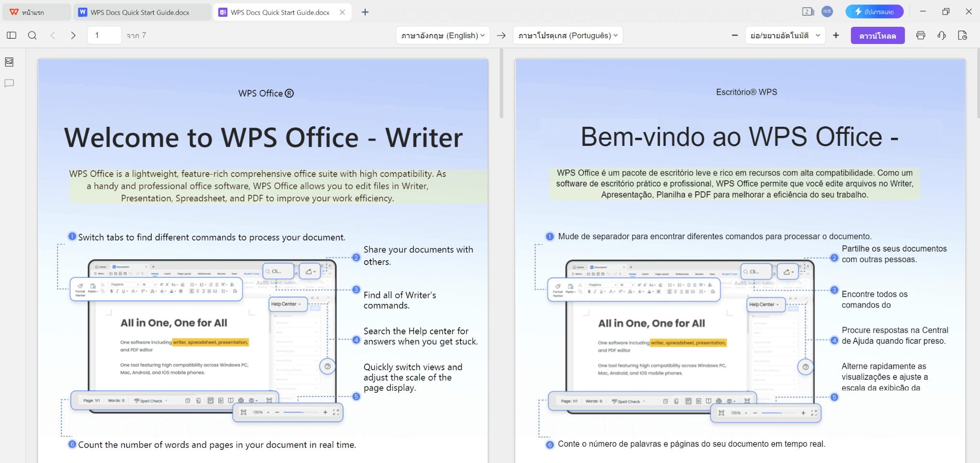Click "Share your documents with others." text
Screen dimensions: 980x463
pos(418,256)
